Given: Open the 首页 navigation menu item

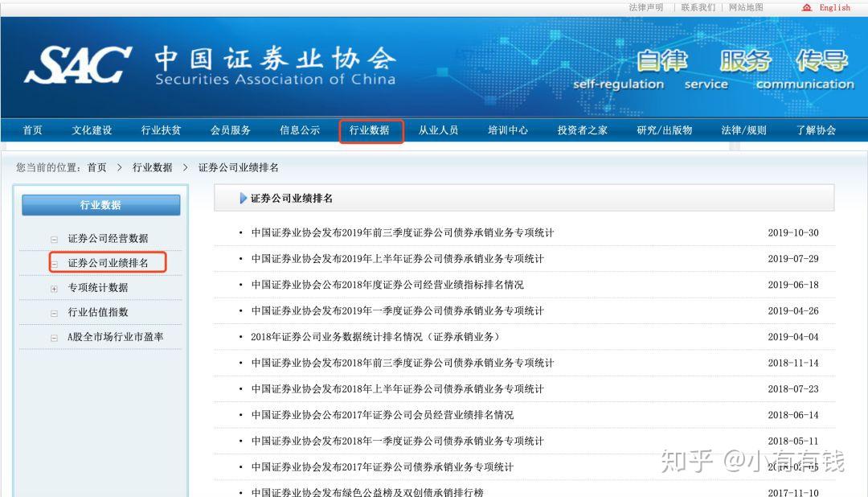Looking at the screenshot, I should tap(33, 130).
